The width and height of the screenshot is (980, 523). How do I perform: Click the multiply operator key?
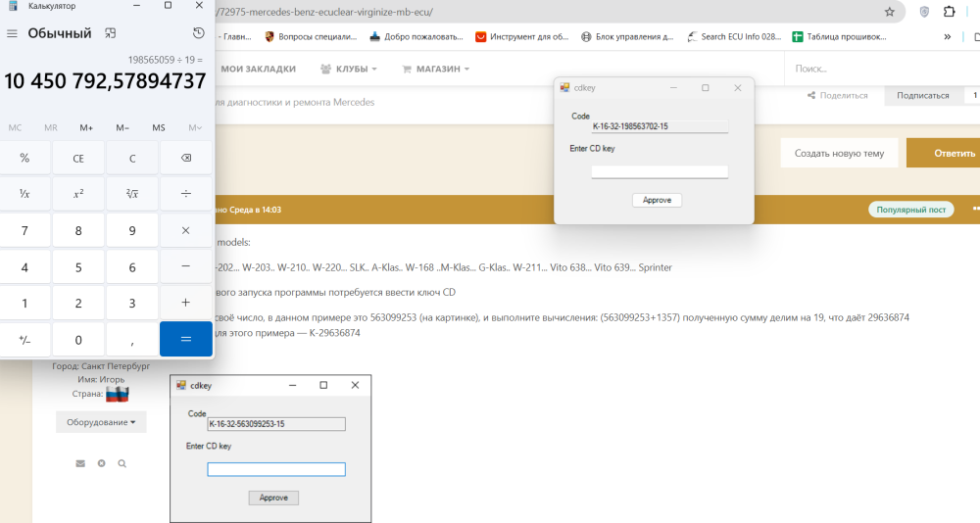[x=185, y=230]
